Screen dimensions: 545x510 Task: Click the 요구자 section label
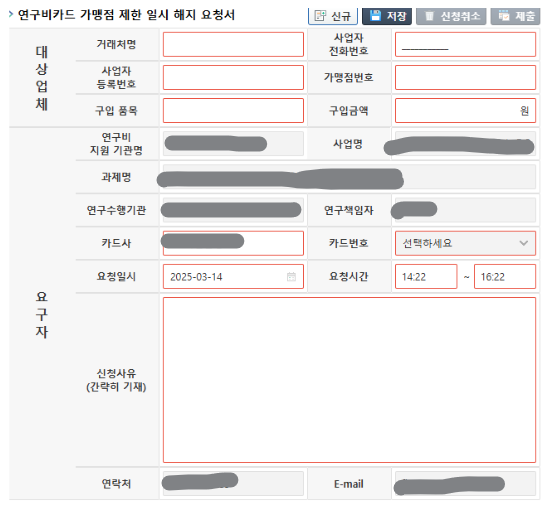[x=42, y=315]
